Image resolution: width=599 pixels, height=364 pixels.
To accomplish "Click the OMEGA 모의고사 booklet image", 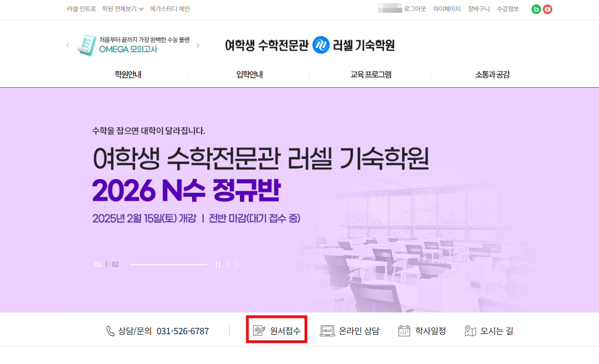I will tap(87, 45).
